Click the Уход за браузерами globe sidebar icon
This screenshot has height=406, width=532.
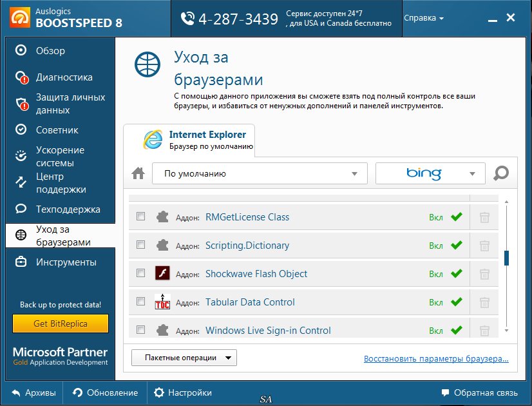(x=21, y=235)
